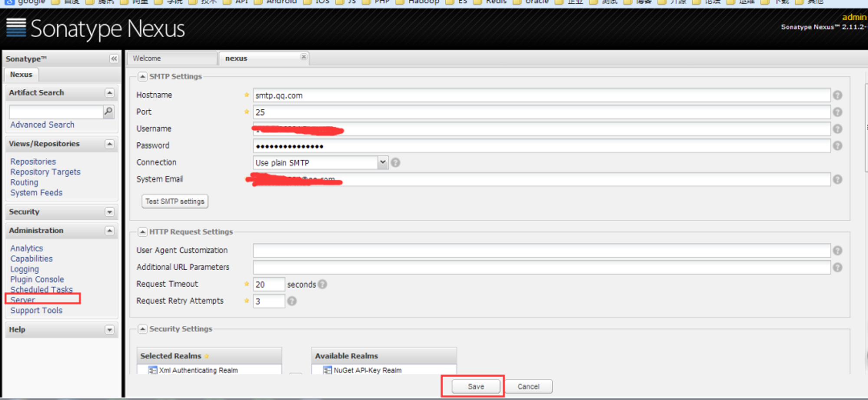
Task: Open the Repositories link
Action: pyautogui.click(x=33, y=161)
